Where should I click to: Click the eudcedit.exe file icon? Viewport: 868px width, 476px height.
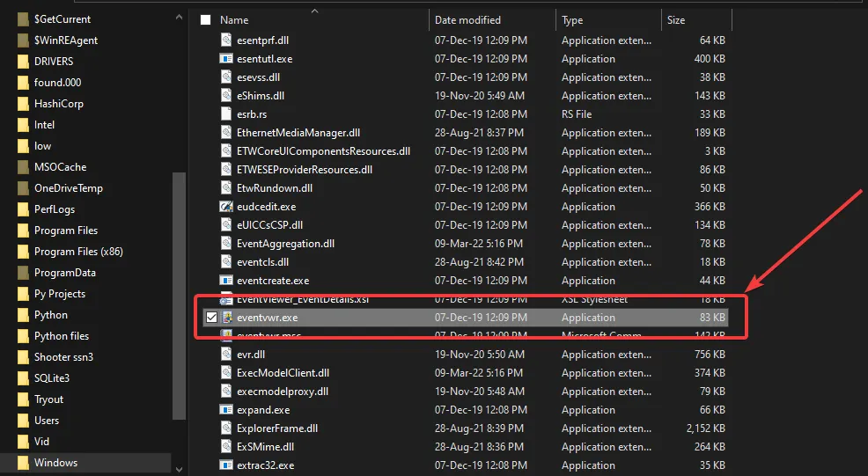point(226,207)
